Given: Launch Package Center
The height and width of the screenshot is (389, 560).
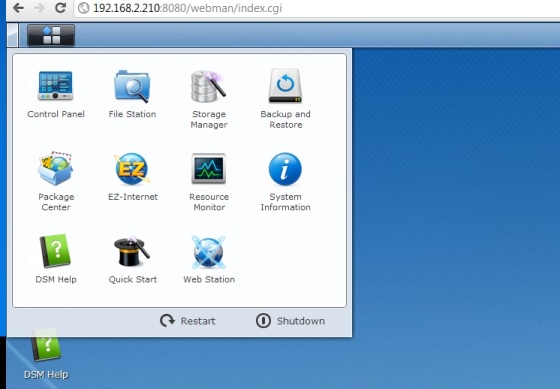Looking at the screenshot, I should [56, 181].
